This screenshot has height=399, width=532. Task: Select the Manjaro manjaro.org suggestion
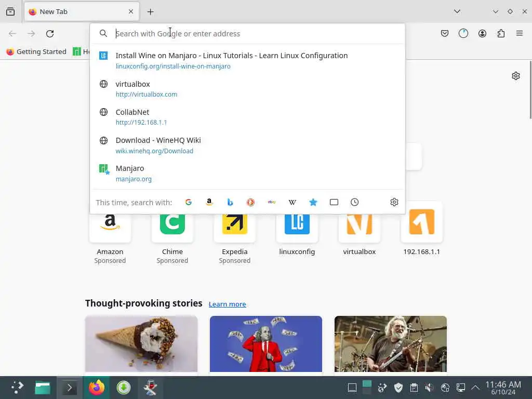(247, 174)
